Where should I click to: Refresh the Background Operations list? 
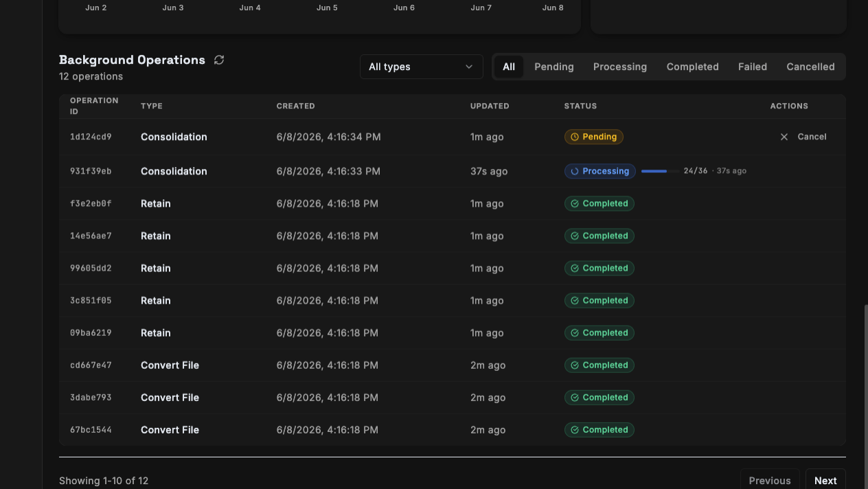click(x=219, y=60)
